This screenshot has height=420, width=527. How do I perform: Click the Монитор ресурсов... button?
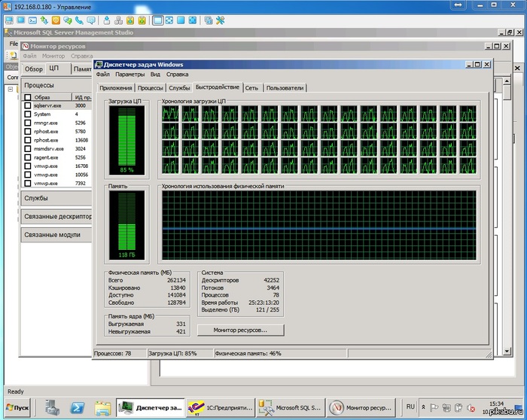pos(240,330)
